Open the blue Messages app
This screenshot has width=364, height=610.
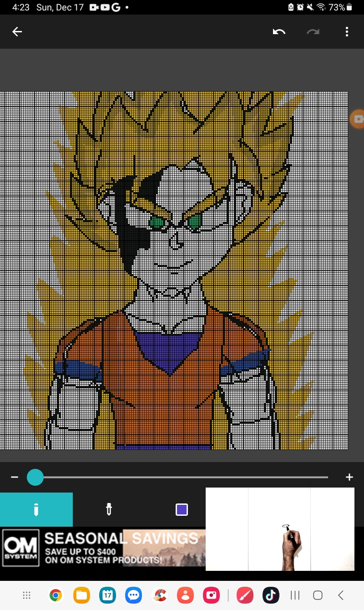134,595
